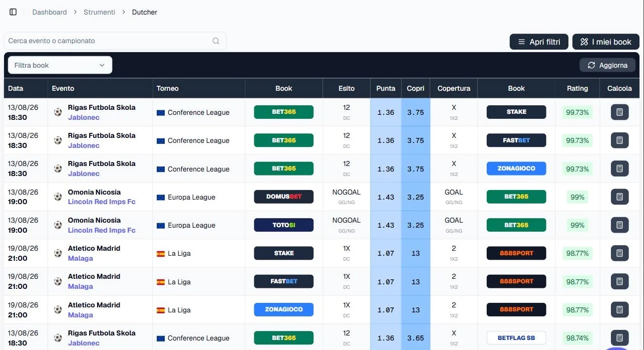Click the Fastbet cover book badge, second row
Viewport: 644px width, 350px height.
click(516, 140)
